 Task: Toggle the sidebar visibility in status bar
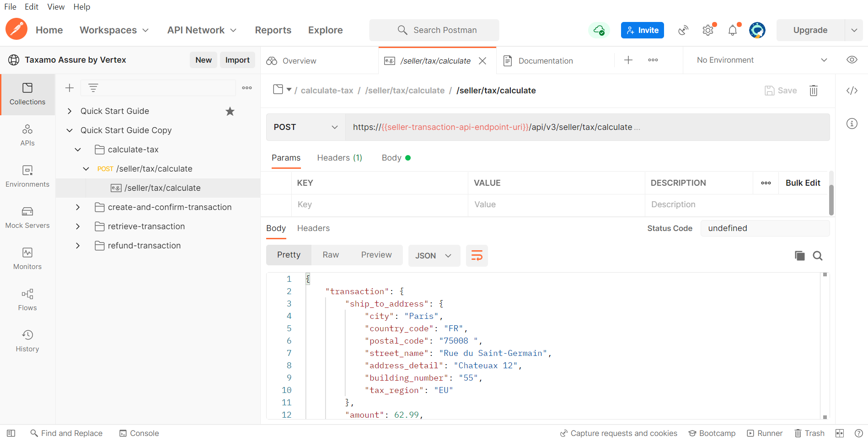[11, 433]
